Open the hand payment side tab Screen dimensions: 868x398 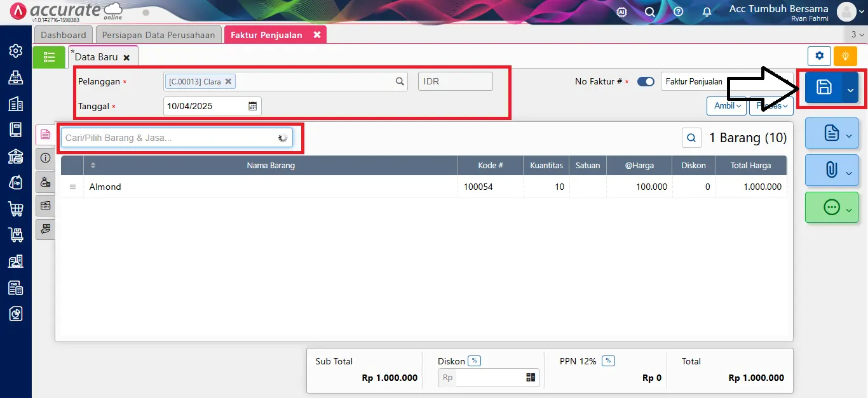(45, 229)
